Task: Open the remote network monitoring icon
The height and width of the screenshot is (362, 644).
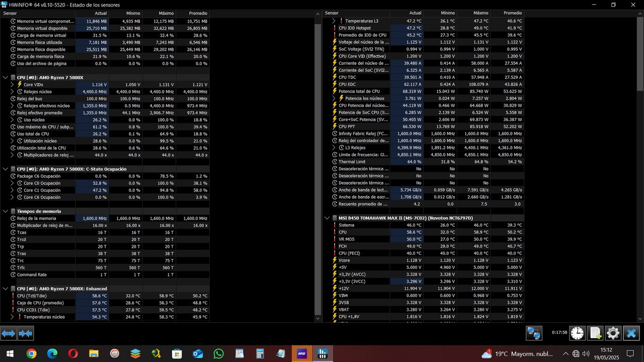Action: click(534, 333)
